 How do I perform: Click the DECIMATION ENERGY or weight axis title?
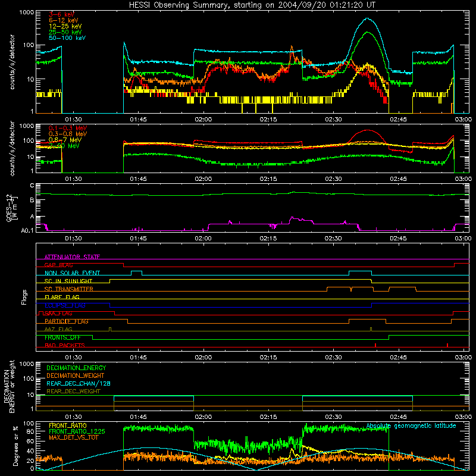9,387
